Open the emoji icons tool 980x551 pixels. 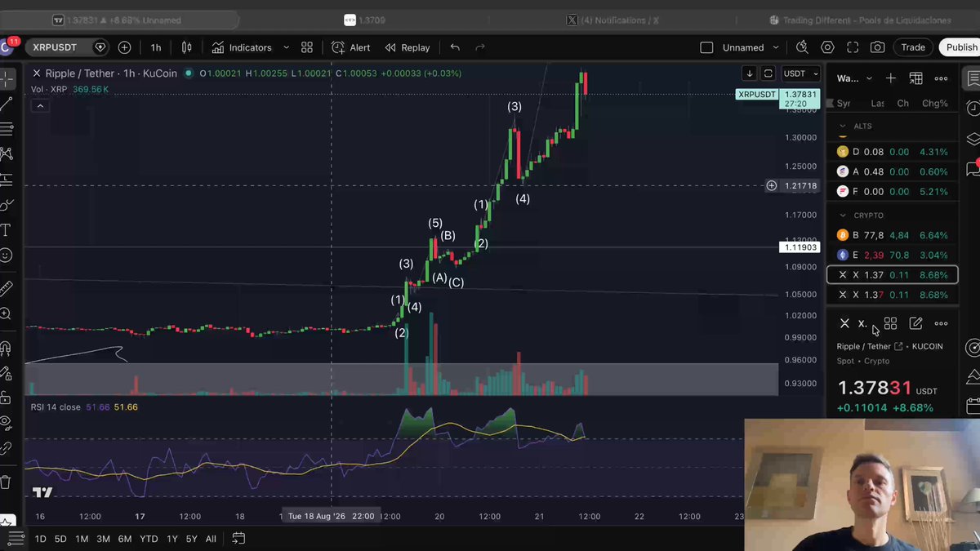(x=6, y=256)
